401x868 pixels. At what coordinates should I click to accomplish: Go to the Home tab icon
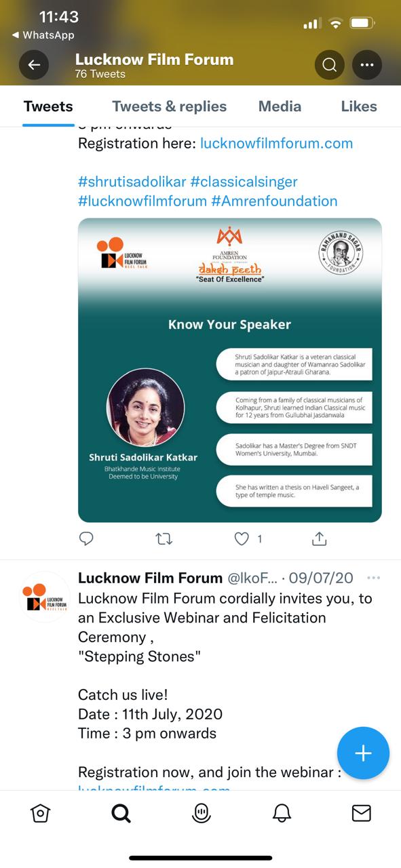tap(41, 813)
